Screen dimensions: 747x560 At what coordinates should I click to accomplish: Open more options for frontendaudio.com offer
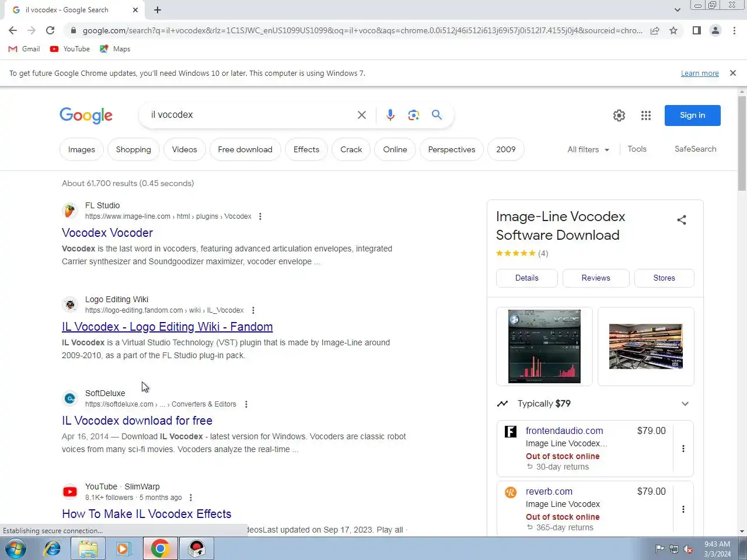tap(683, 449)
